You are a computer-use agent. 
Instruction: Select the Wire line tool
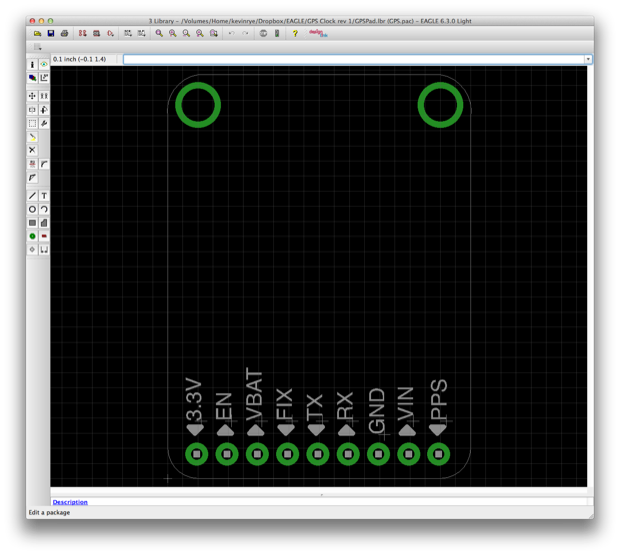32,196
